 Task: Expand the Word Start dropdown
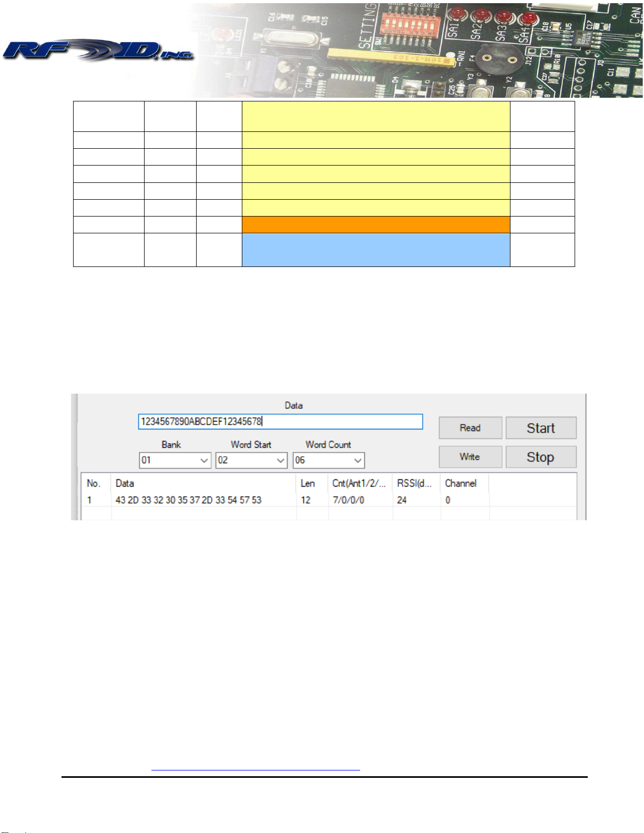251,460
